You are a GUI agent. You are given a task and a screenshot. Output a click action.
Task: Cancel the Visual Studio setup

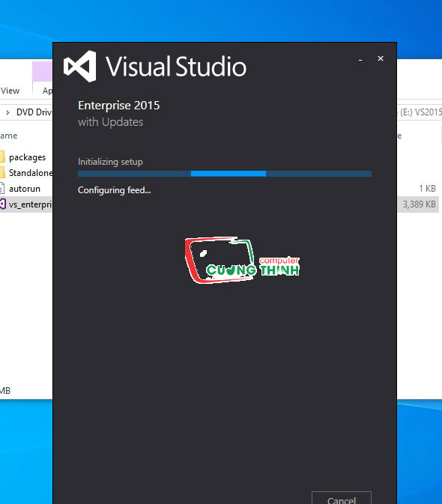point(342,497)
